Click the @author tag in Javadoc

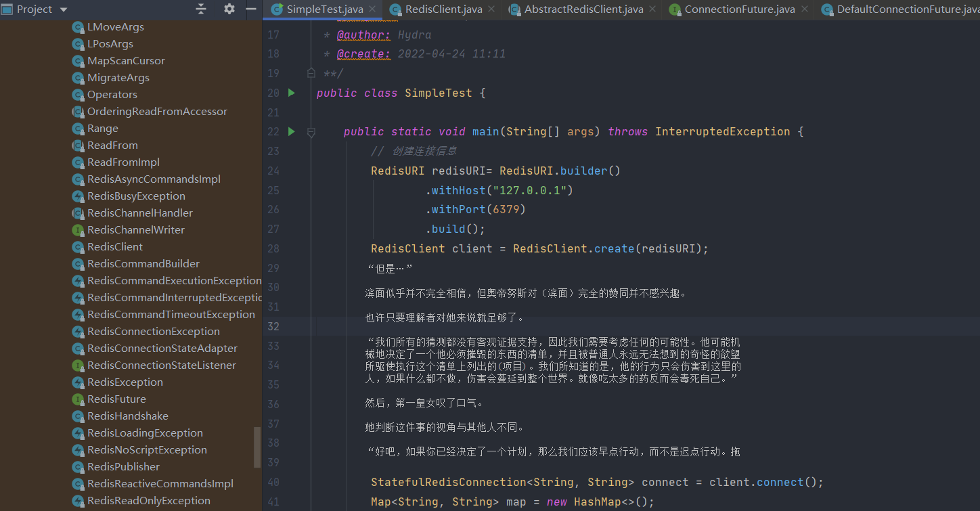tap(363, 35)
